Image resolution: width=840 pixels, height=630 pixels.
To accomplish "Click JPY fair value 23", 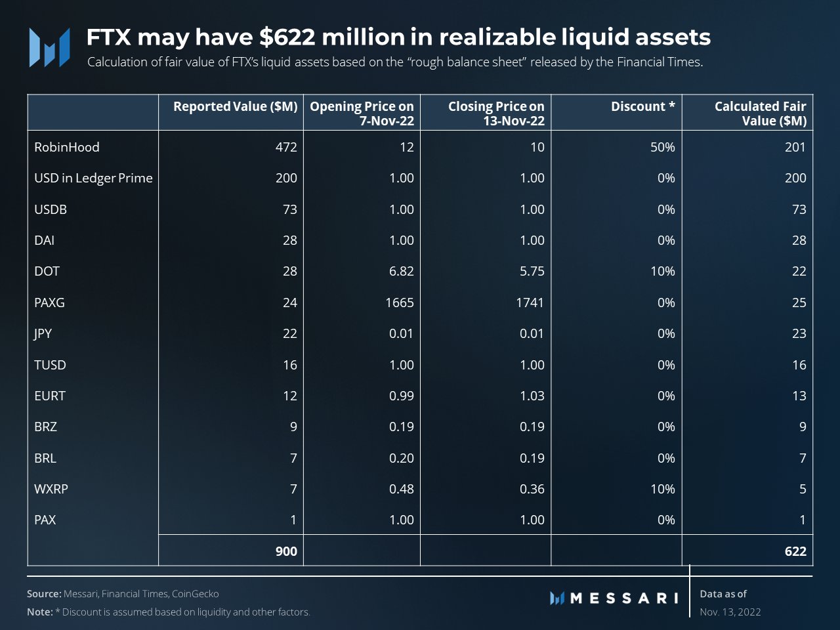I will point(799,333).
